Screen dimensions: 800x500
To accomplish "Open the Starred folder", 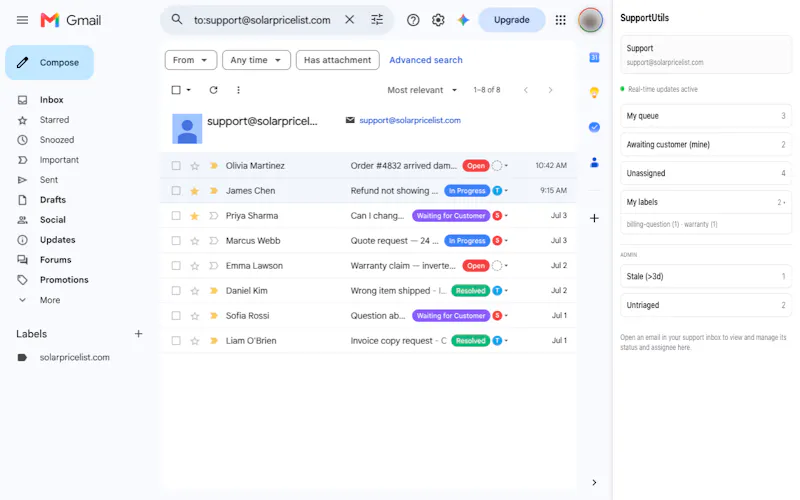I will [x=54, y=120].
